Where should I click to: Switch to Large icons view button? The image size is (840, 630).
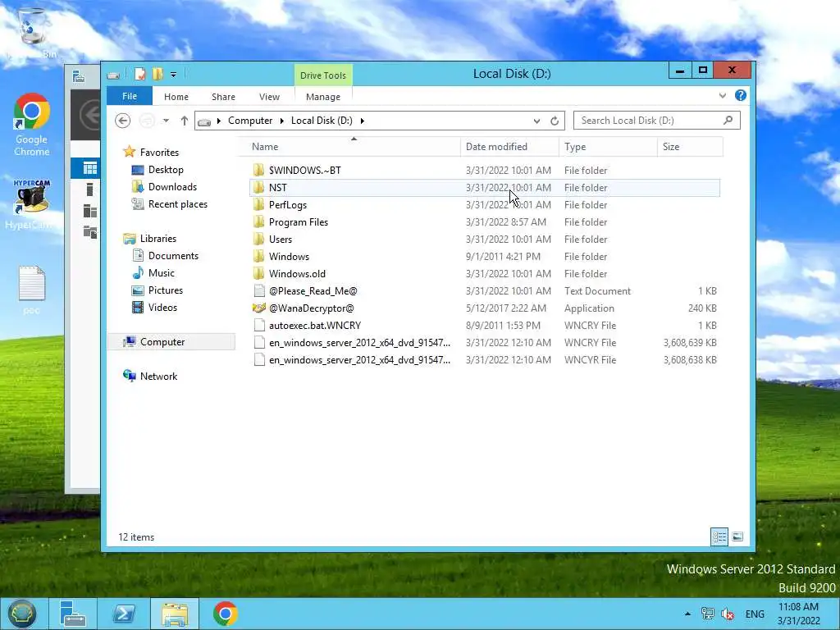point(737,536)
